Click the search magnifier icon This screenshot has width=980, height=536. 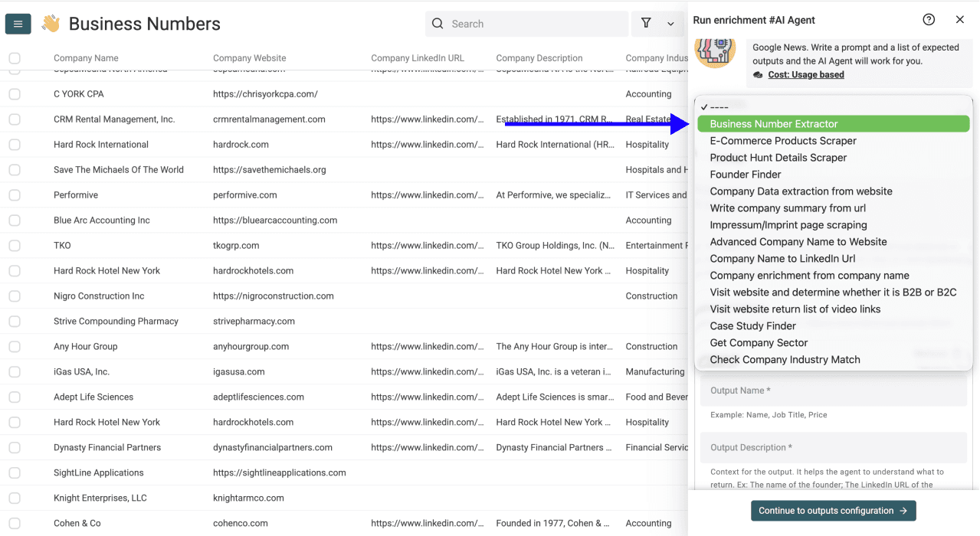coord(437,24)
